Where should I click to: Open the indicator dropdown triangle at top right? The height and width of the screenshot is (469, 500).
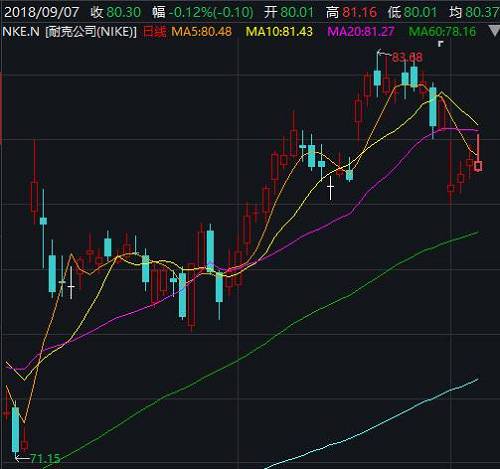(x=494, y=32)
